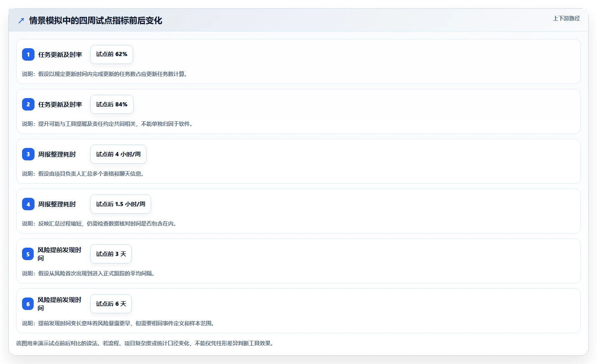Click the 上下游路径 label in header
The height and width of the screenshot is (364, 597).
tap(566, 18)
